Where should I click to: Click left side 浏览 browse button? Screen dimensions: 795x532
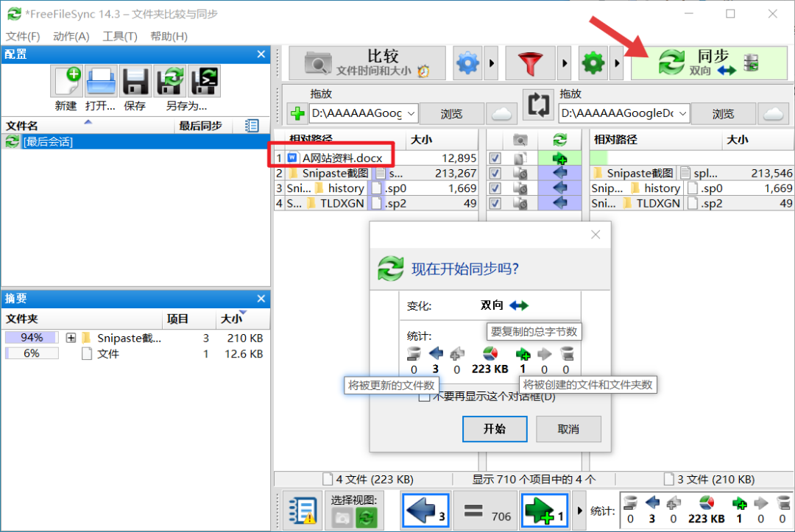(451, 113)
